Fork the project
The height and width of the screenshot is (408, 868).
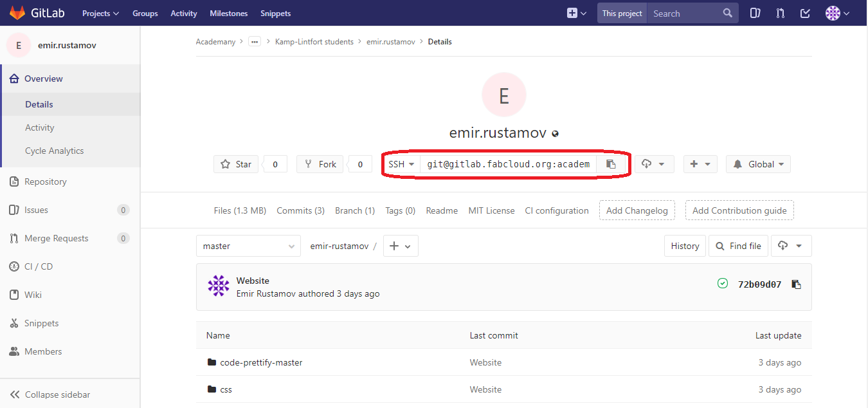(x=320, y=164)
